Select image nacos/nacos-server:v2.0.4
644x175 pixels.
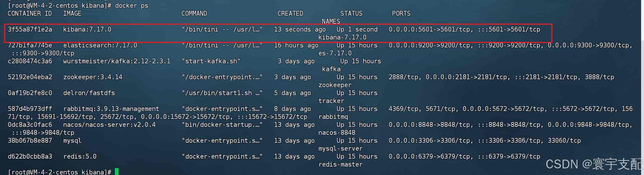point(109,125)
